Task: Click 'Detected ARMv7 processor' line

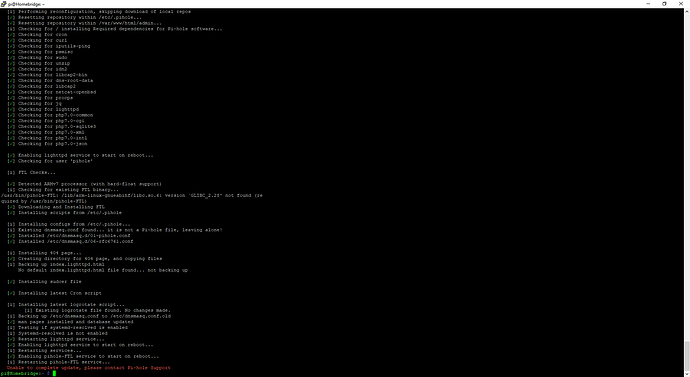Action: pyautogui.click(x=84, y=184)
